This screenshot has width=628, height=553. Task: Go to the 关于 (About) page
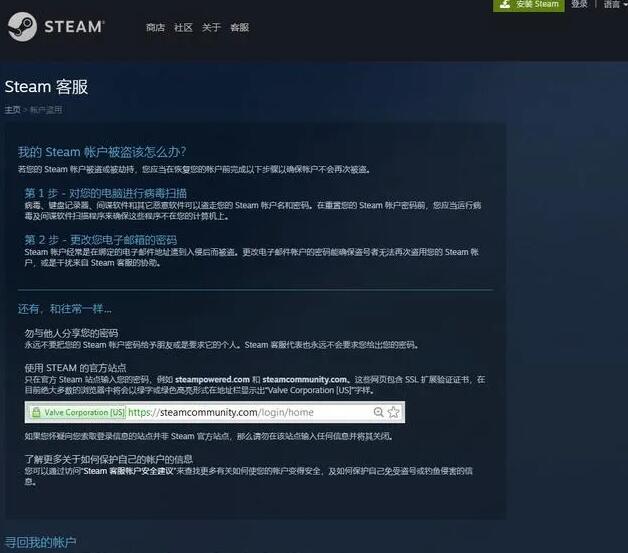click(211, 28)
